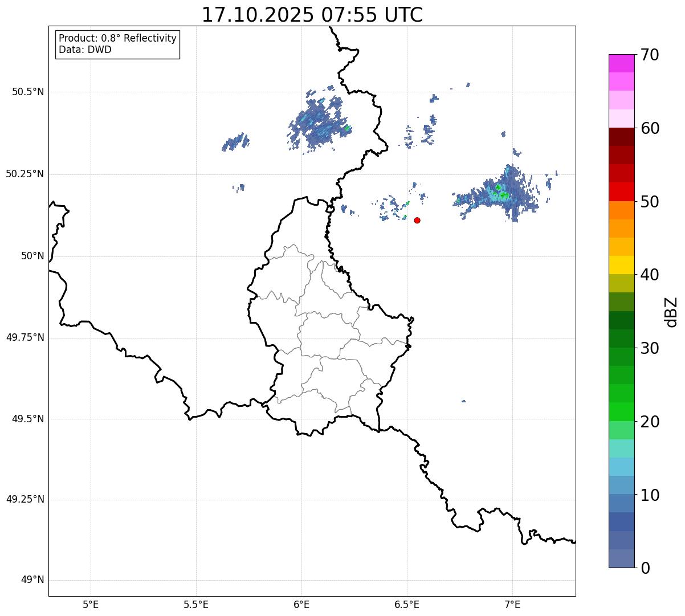Click the 5°E longitude label
The image size is (685, 616).
pyautogui.click(x=91, y=605)
